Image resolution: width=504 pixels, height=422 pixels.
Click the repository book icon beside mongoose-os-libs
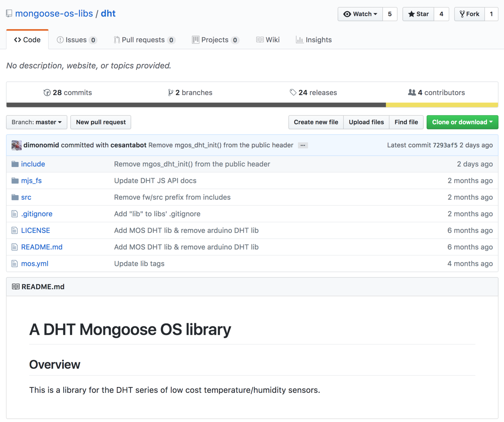[x=9, y=14]
